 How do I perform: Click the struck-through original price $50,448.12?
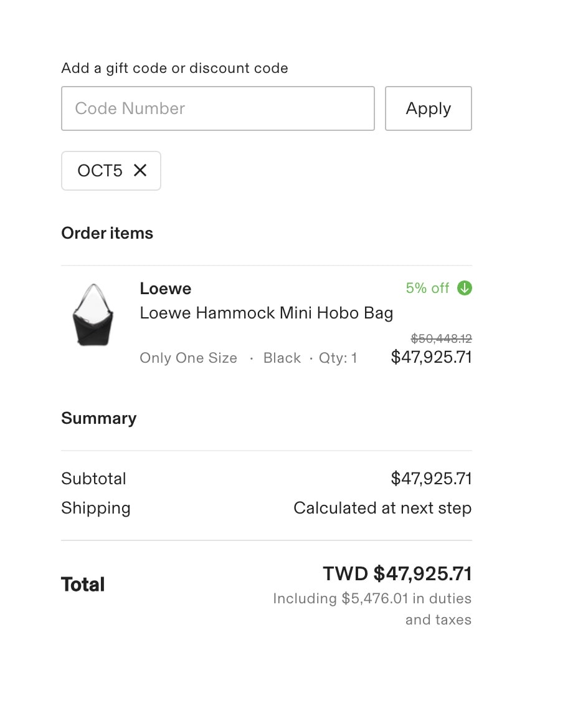point(441,338)
